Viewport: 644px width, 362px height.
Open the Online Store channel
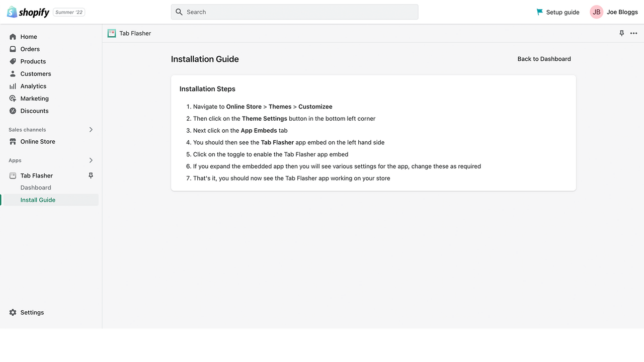38,141
